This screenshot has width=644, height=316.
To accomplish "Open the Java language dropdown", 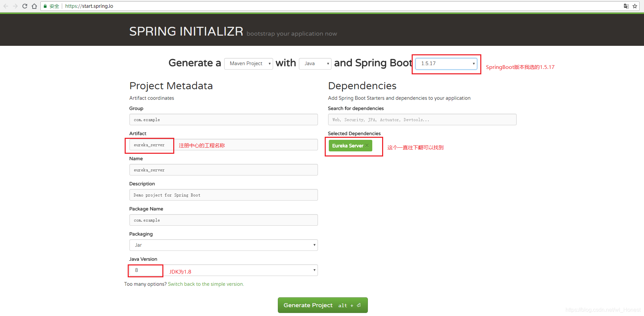I will 315,63.
